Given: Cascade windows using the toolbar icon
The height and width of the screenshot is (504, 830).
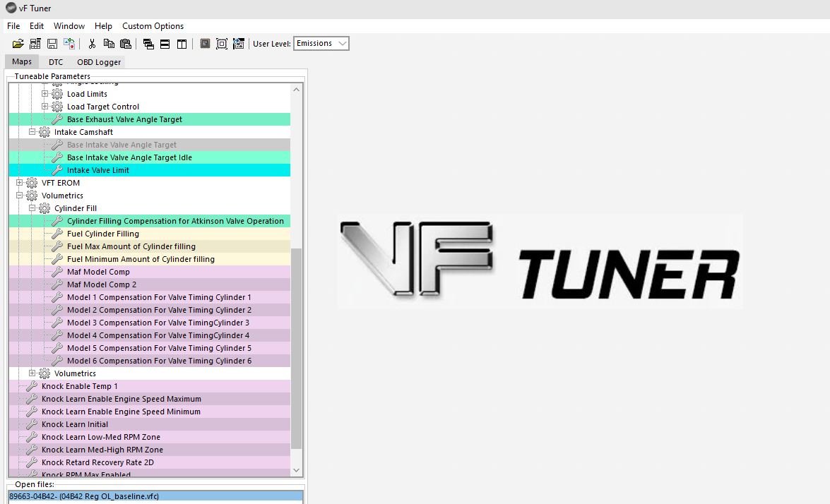Looking at the screenshot, I should (x=149, y=44).
